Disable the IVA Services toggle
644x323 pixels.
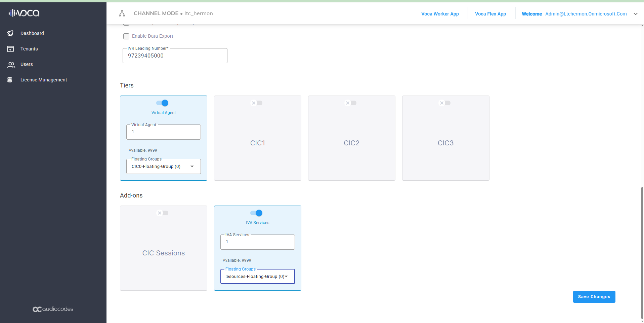(x=257, y=213)
